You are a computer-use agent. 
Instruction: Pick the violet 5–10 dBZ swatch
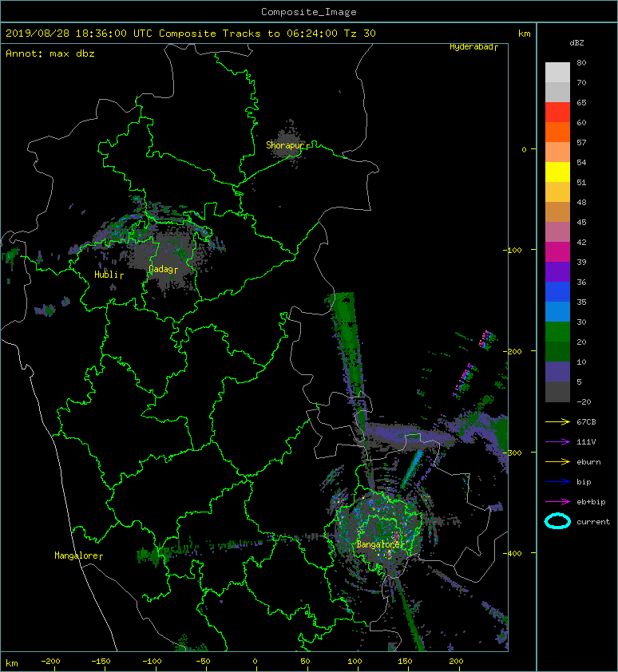(557, 372)
